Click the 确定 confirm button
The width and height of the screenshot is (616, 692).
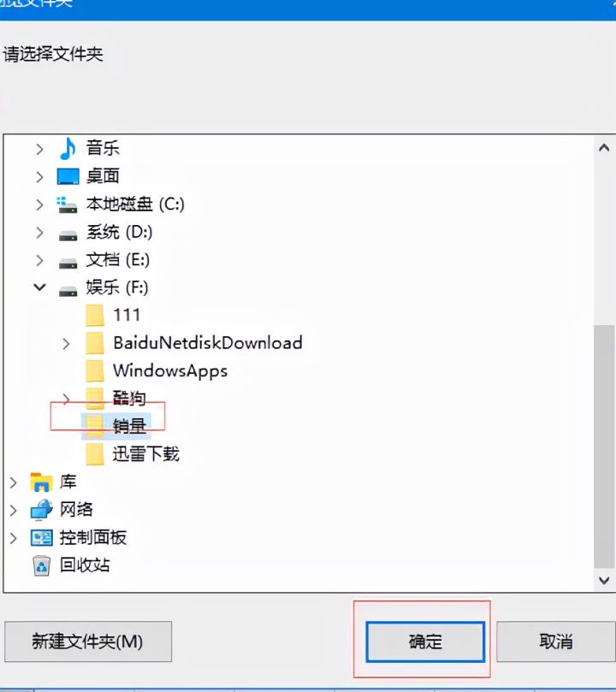[425, 642]
